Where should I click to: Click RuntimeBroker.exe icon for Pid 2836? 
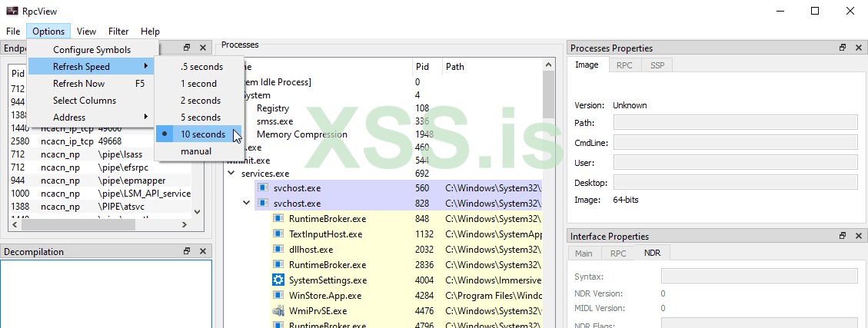[x=278, y=265]
